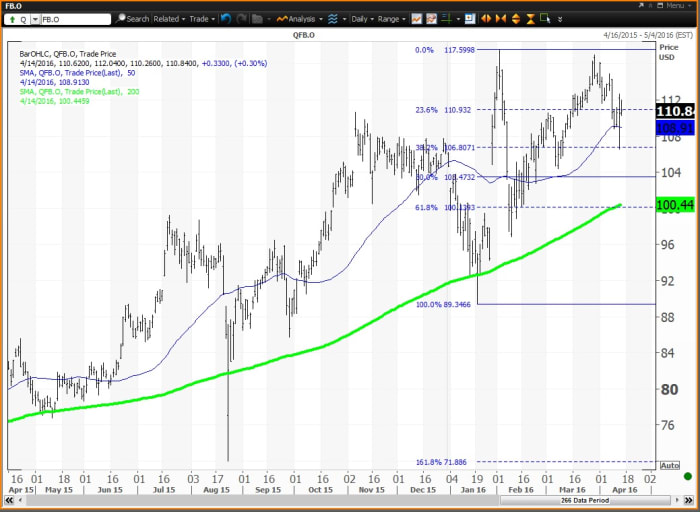This screenshot has height=512, width=700.
Task: Click the greyed redo arrow icon
Action: pos(242,19)
